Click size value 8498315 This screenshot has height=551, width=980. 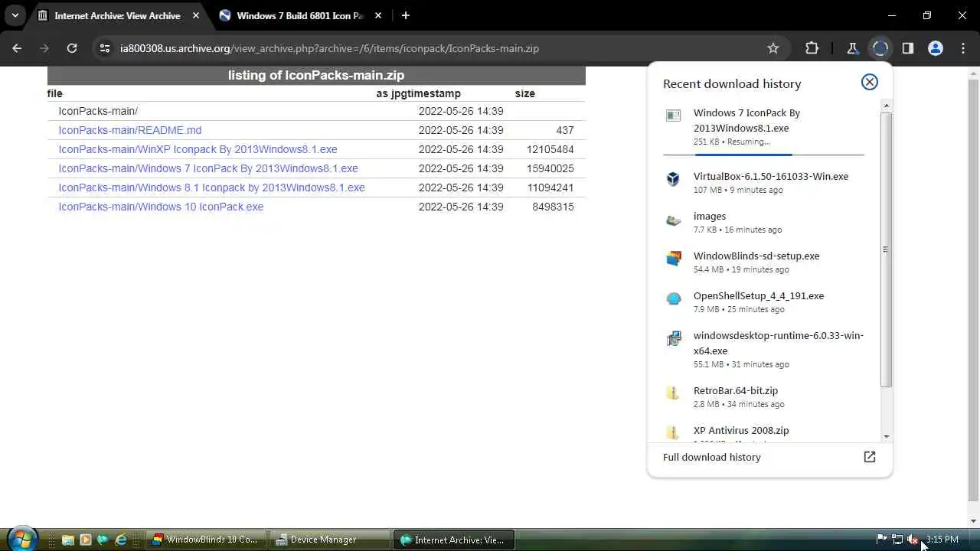(x=553, y=207)
